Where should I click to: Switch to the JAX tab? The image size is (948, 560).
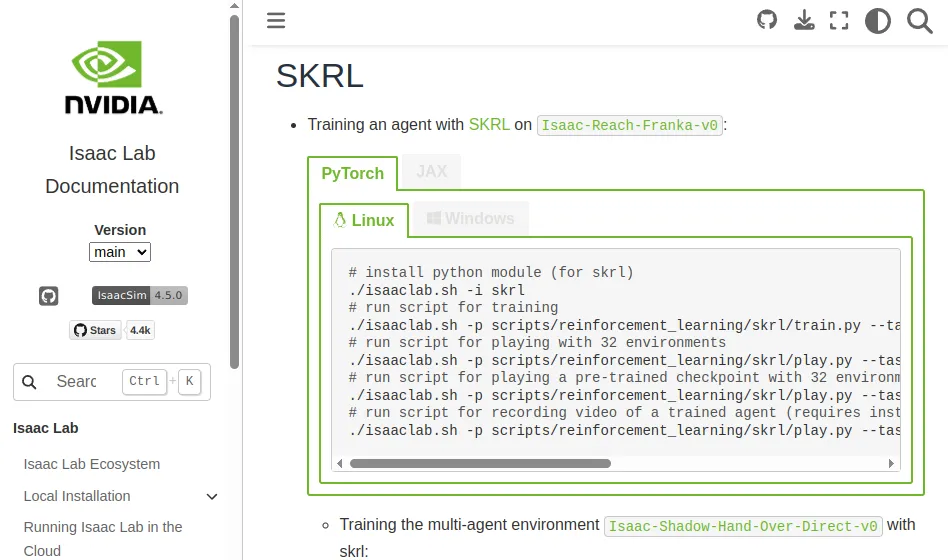(x=432, y=171)
